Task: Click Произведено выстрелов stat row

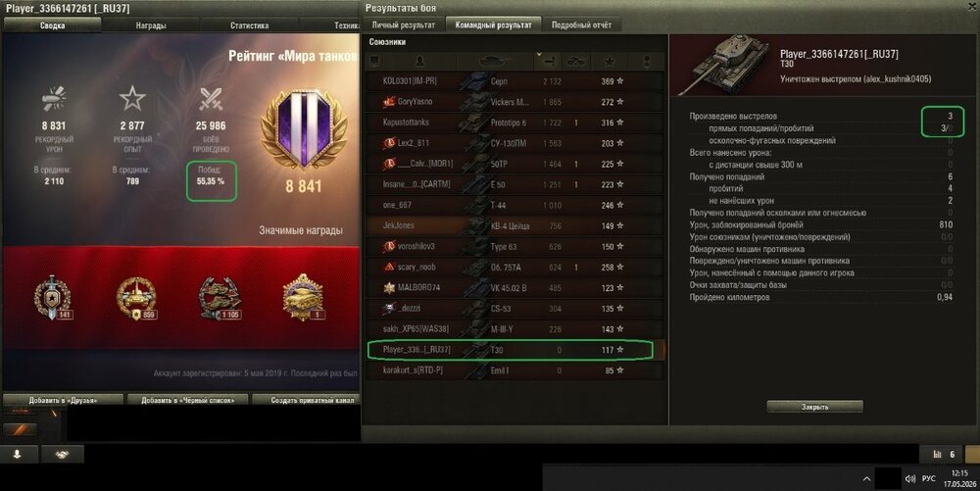Action: click(x=820, y=116)
